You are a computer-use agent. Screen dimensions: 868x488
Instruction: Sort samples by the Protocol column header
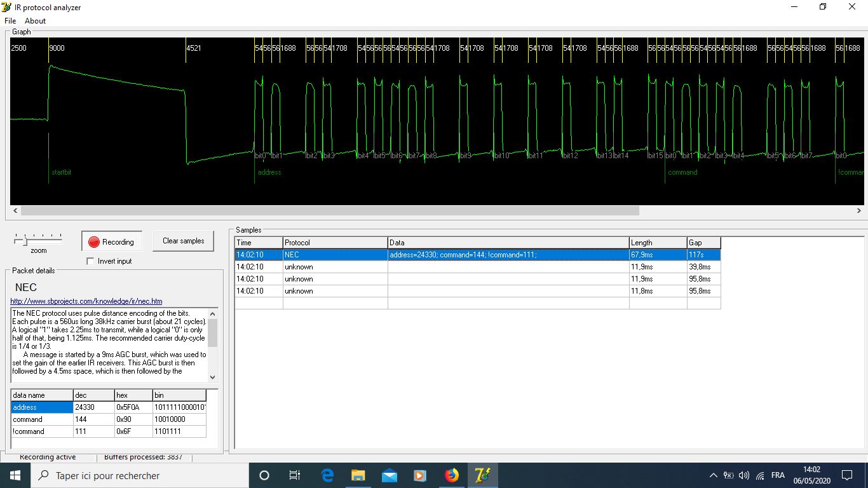(x=335, y=243)
